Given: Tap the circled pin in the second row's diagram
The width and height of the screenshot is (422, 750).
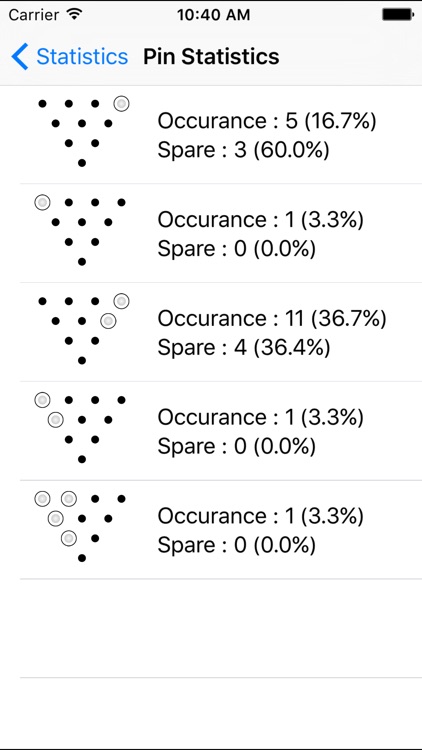Looking at the screenshot, I should click(43, 202).
